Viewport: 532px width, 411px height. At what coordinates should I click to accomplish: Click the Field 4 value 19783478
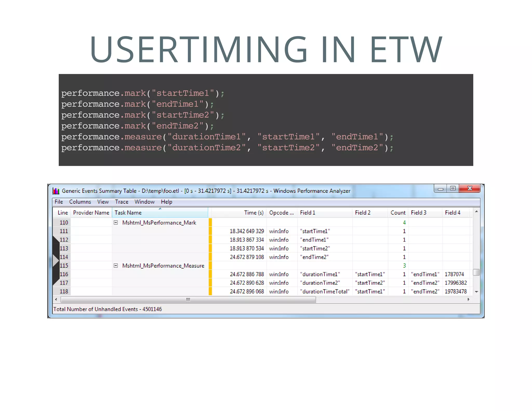[x=456, y=291]
